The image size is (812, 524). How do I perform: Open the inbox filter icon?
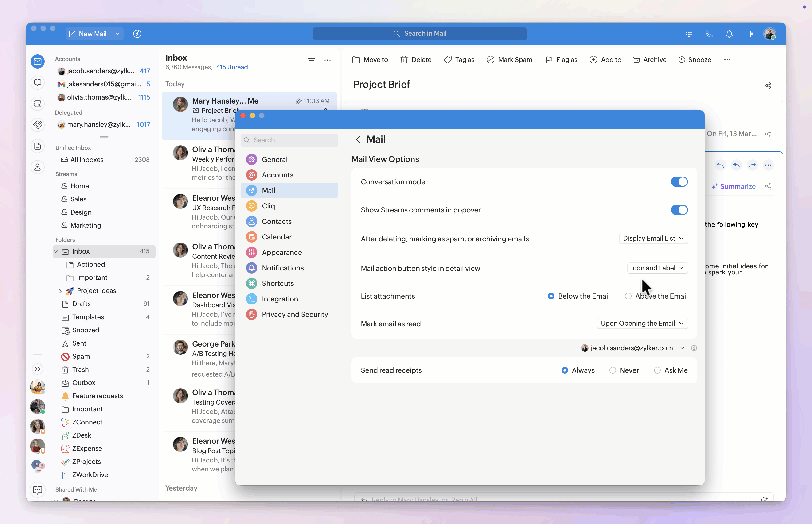click(311, 60)
